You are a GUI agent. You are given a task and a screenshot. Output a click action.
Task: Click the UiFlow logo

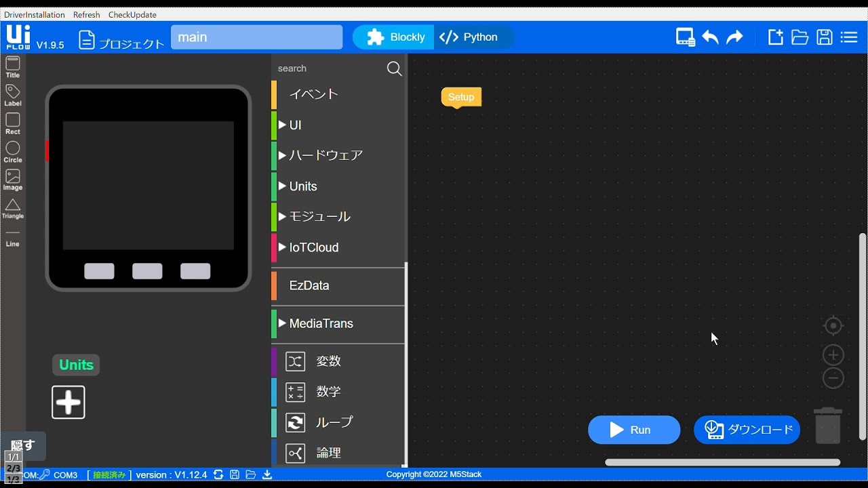[18, 37]
